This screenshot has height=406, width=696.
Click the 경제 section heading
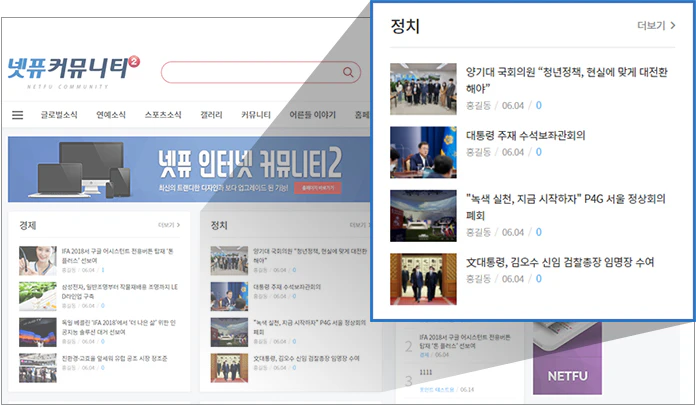click(28, 225)
